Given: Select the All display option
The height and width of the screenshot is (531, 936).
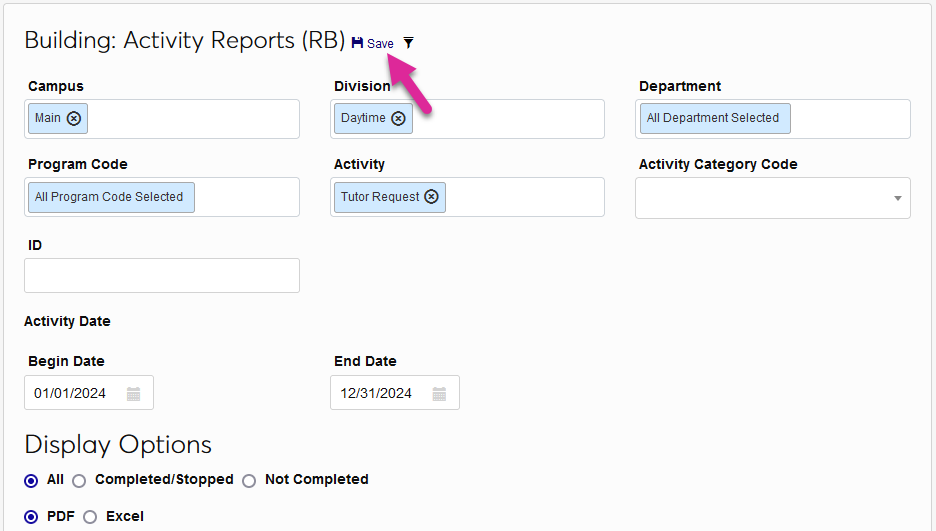Looking at the screenshot, I should coord(31,481).
